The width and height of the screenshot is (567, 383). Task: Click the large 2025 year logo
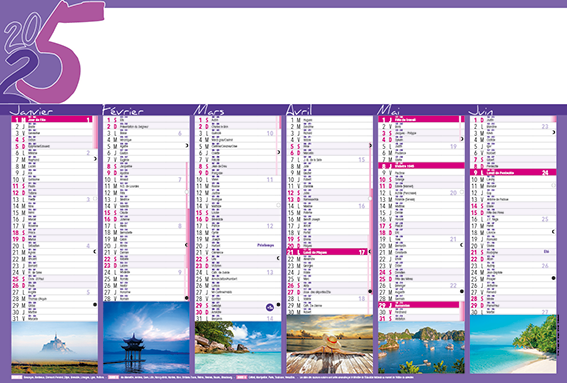52,52
